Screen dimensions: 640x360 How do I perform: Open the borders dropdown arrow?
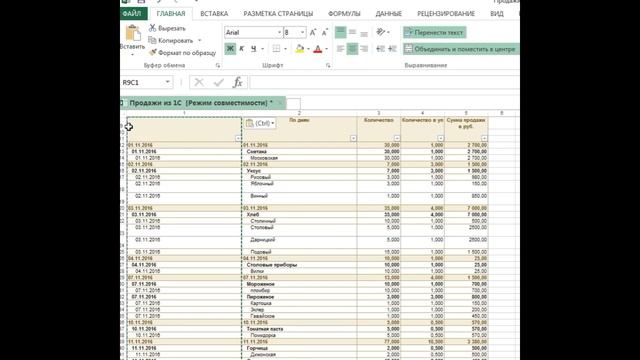pyautogui.click(x=285, y=49)
